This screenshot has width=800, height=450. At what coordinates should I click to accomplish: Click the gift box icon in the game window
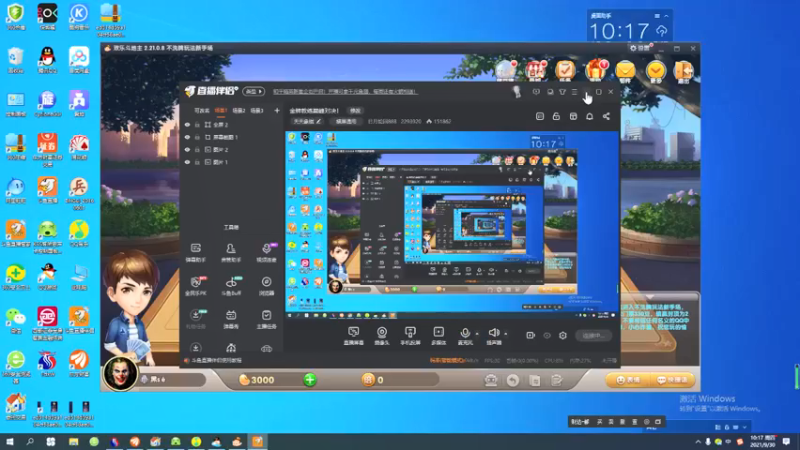[596, 70]
